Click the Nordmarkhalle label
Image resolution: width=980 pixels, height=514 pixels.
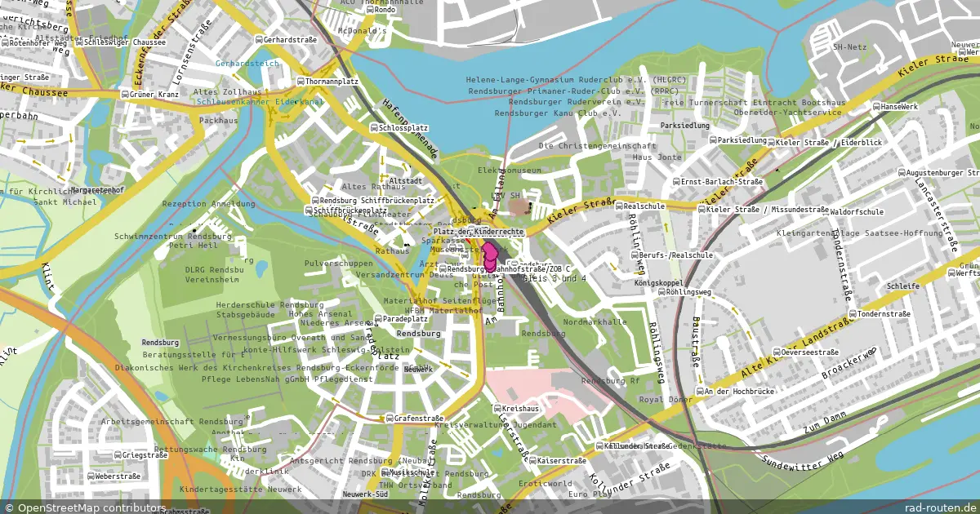pyautogui.click(x=595, y=321)
